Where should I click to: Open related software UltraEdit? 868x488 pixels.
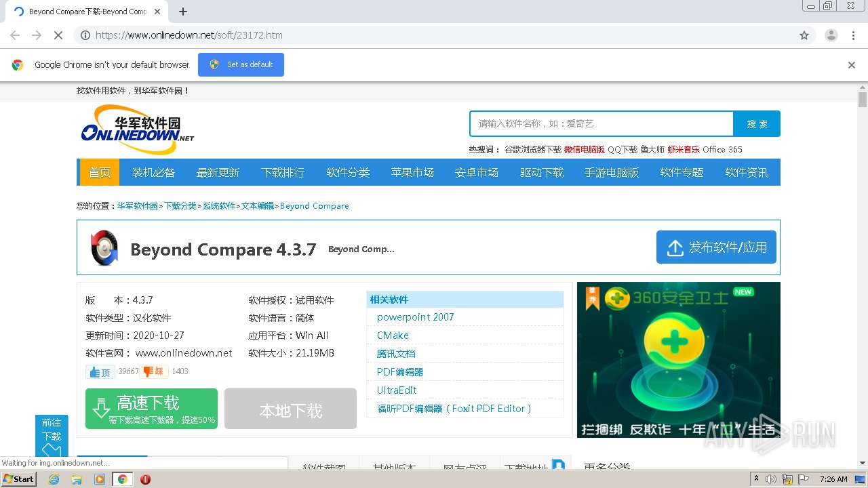tap(397, 390)
